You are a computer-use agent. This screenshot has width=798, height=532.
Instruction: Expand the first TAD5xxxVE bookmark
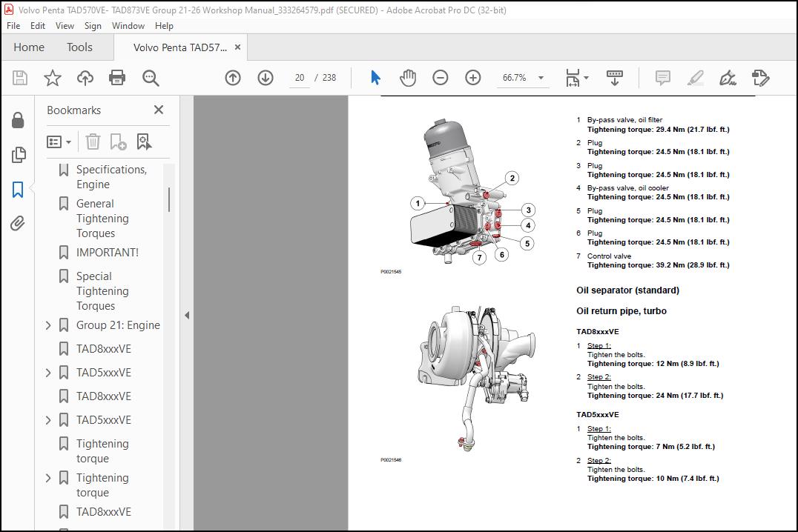tap(48, 373)
